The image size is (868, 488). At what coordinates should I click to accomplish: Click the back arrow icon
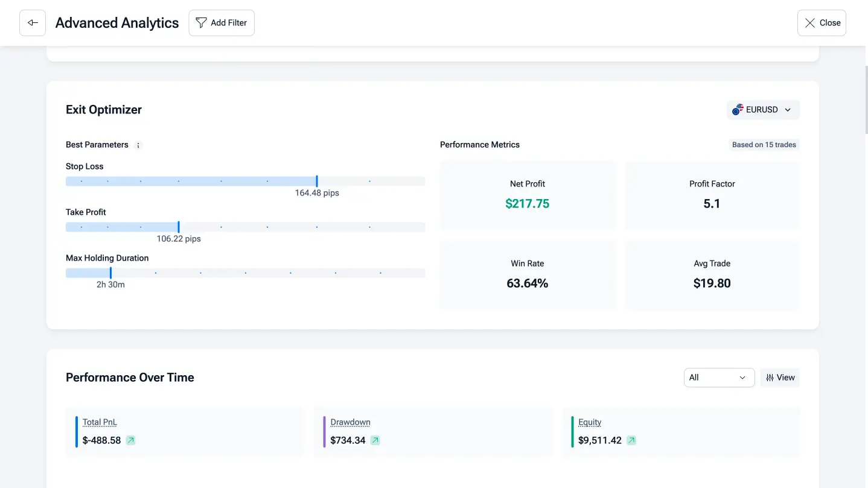coord(33,23)
